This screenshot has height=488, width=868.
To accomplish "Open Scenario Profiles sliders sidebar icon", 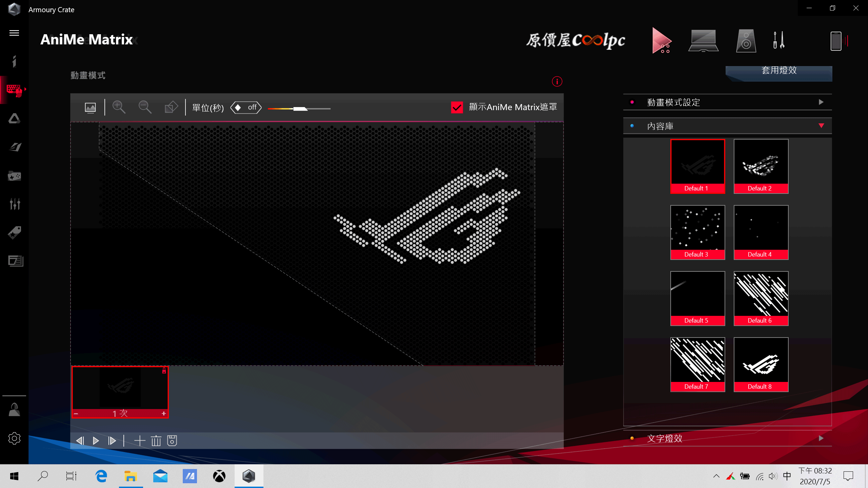I will [14, 204].
